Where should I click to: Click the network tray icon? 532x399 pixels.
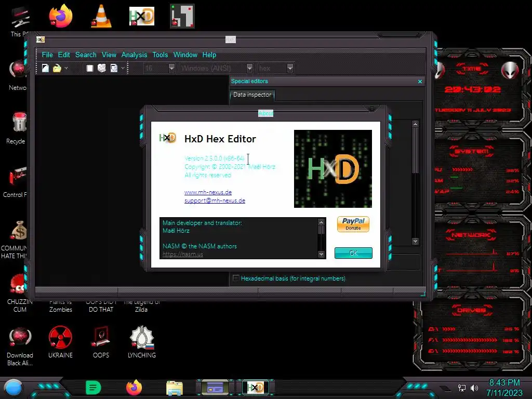coord(462,388)
